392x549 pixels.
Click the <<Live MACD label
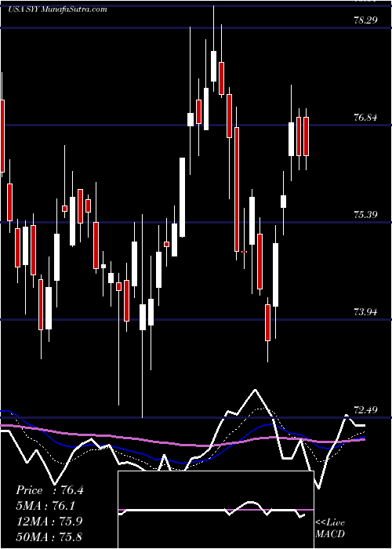[330, 529]
